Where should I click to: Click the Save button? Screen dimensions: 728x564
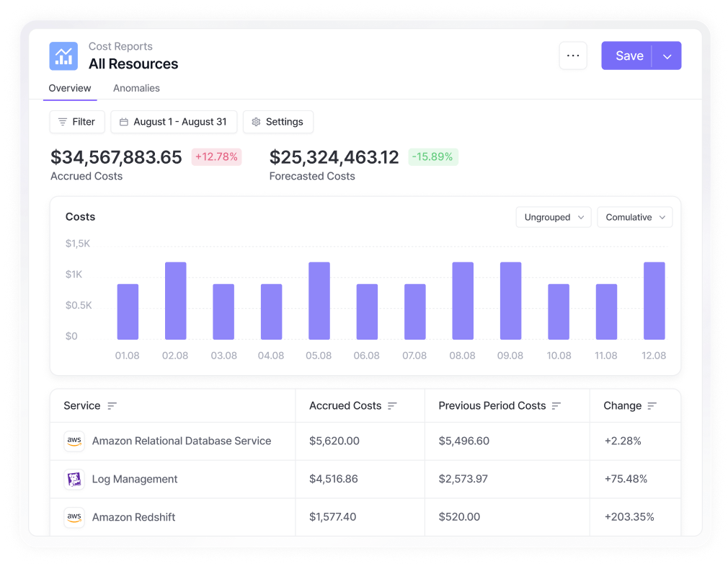point(629,56)
